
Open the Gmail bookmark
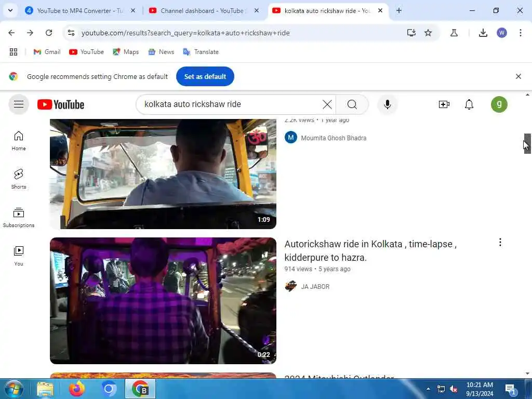point(47,52)
